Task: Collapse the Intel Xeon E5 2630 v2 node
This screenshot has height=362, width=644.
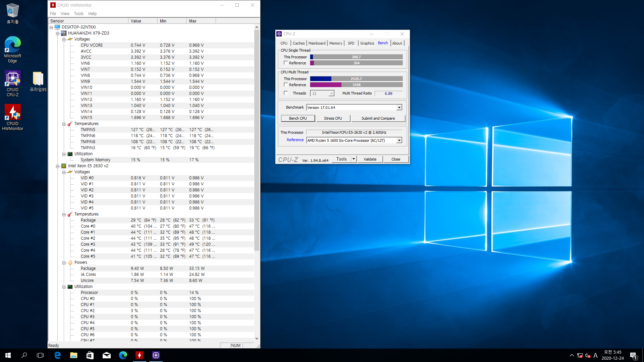Action: [x=57, y=166]
